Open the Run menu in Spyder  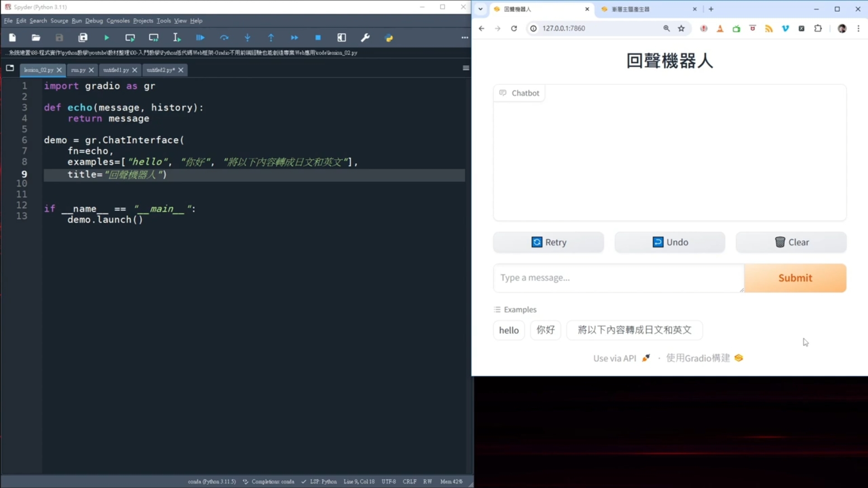(x=77, y=21)
